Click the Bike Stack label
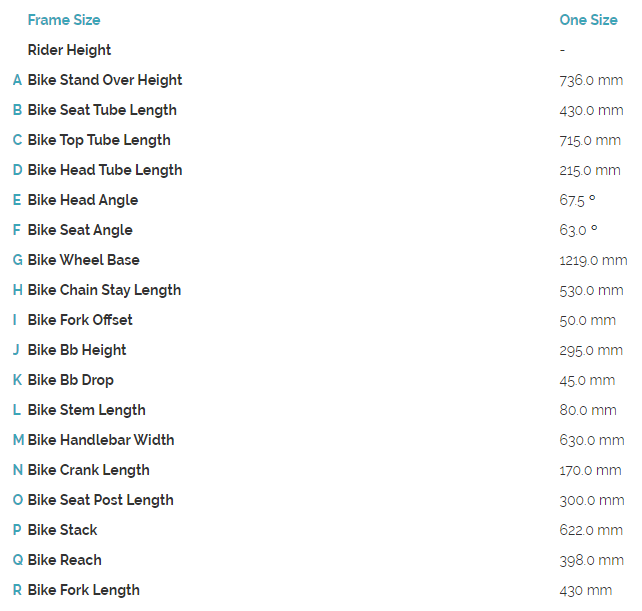 click(x=63, y=530)
